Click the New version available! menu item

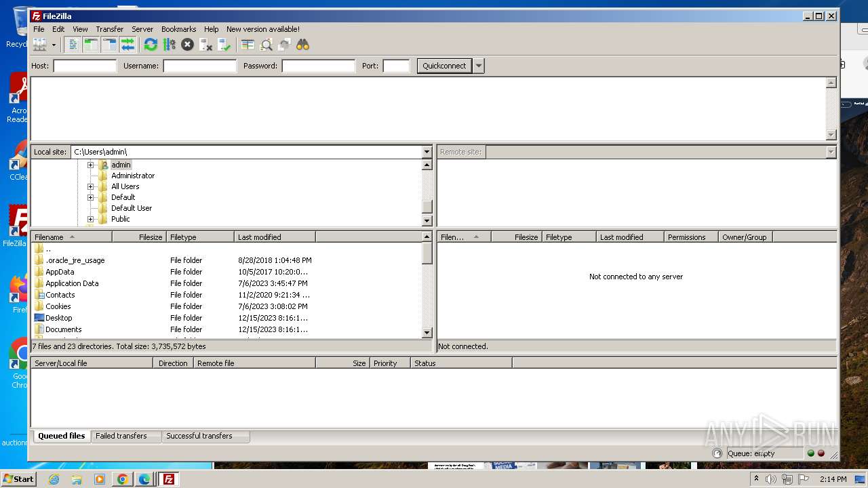262,29
